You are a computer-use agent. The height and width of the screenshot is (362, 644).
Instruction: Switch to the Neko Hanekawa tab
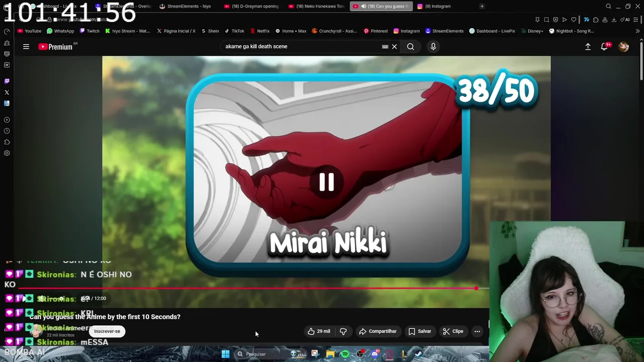[317, 6]
